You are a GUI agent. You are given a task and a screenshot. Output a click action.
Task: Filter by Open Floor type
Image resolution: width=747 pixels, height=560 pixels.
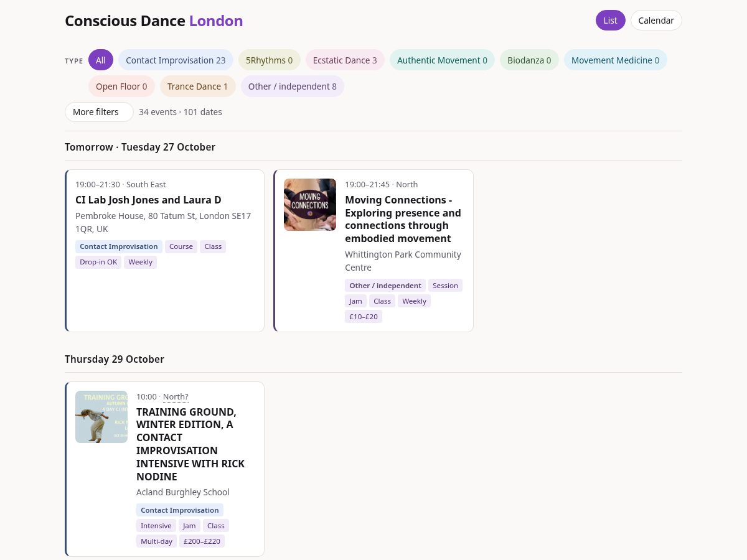coord(121,86)
